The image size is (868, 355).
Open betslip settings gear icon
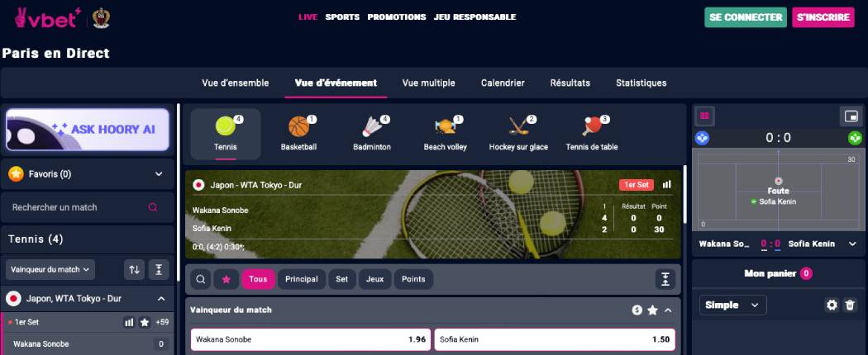[832, 305]
